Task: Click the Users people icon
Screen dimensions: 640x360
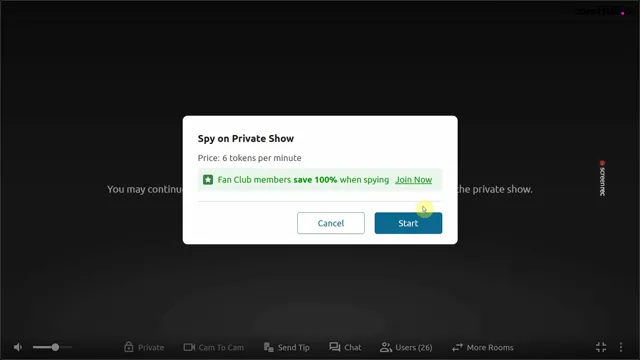Action: point(386,347)
